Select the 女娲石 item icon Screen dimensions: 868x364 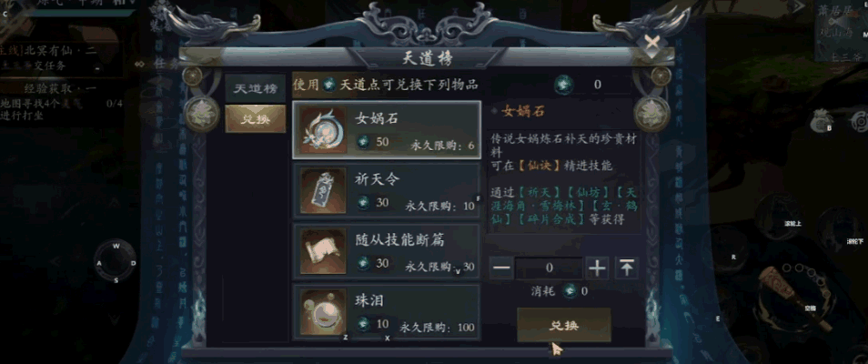point(323,130)
